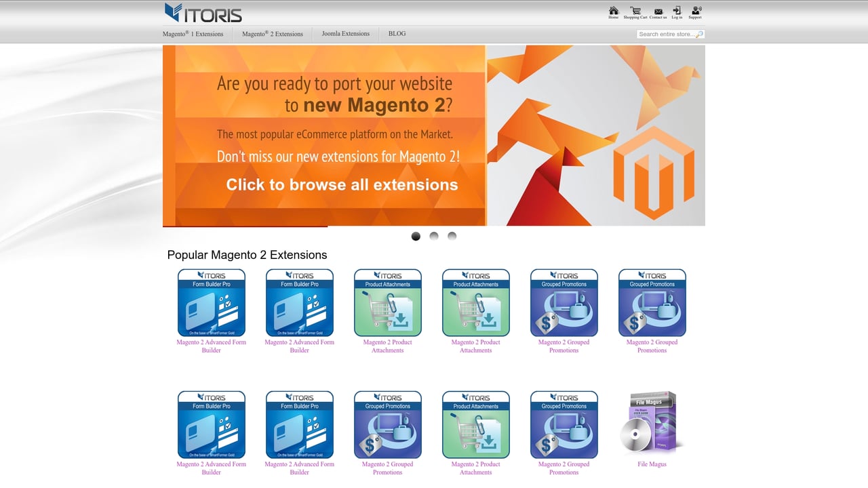Select the second carousel slide dot
This screenshot has width=868, height=488.
[434, 236]
